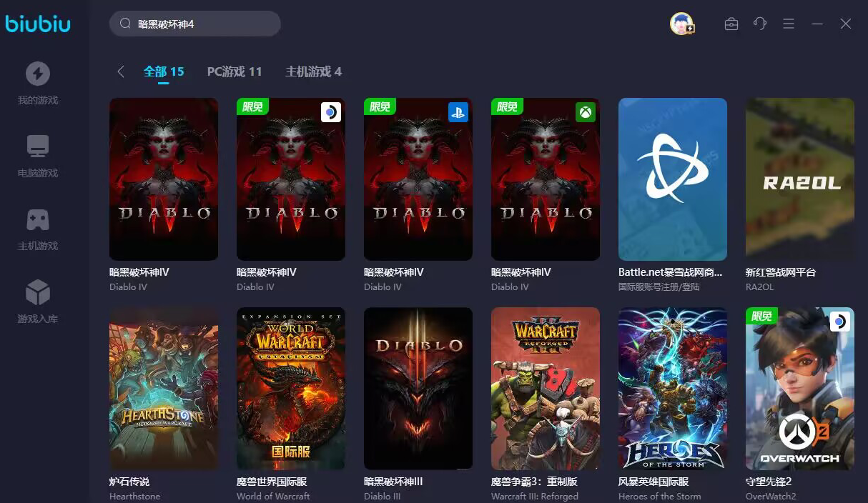The width and height of the screenshot is (868, 503).
Task: Select Diablo IV with PlayStation badge
Action: pyautogui.click(x=418, y=179)
